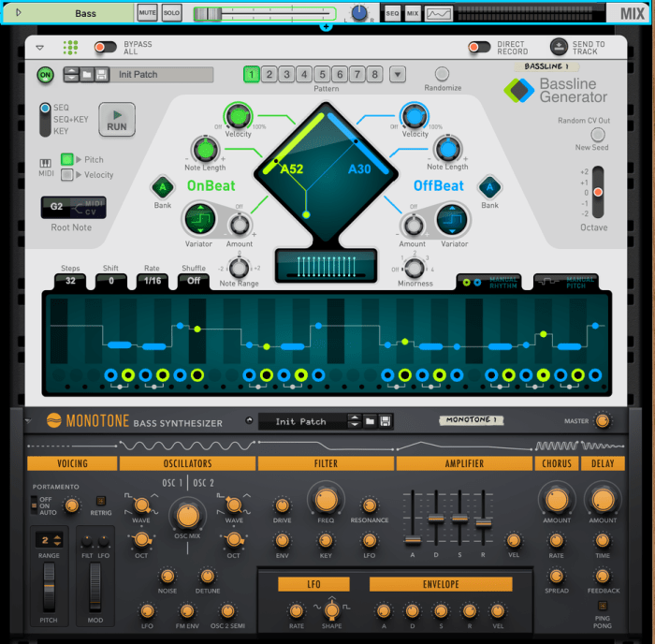Click the Randomize pattern button
Viewport: 655px width, 644px height.
pyautogui.click(x=442, y=74)
